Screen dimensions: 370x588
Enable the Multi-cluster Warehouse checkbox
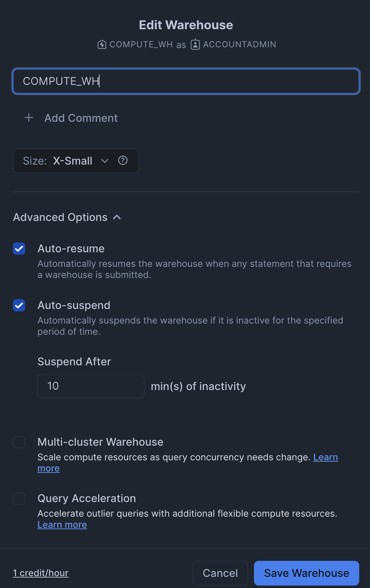[x=19, y=442]
